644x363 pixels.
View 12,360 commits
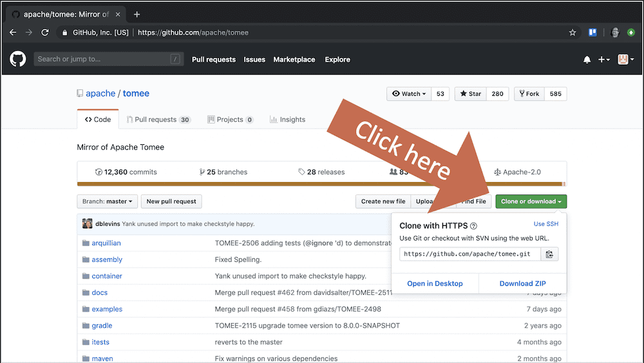coord(126,172)
